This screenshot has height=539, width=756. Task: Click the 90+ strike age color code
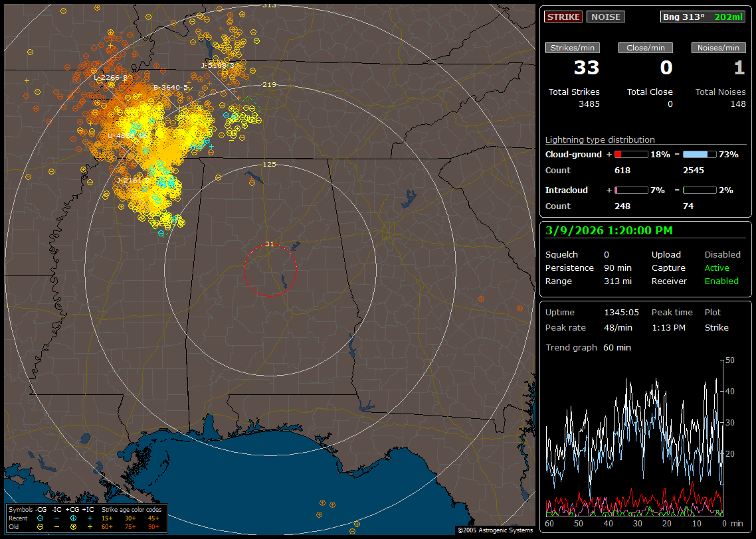coord(153,526)
